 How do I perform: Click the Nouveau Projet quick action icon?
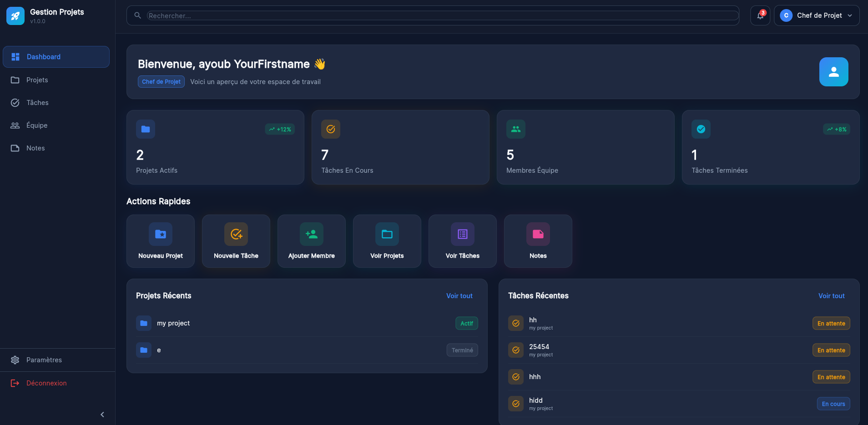(x=161, y=234)
